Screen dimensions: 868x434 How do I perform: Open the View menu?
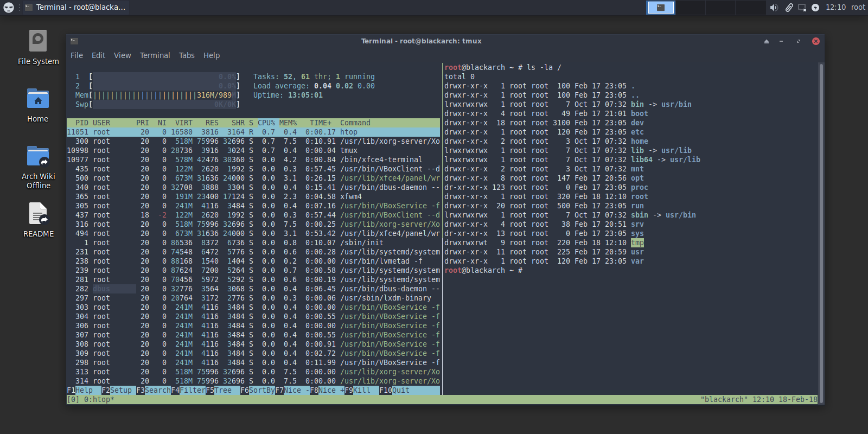(122, 55)
